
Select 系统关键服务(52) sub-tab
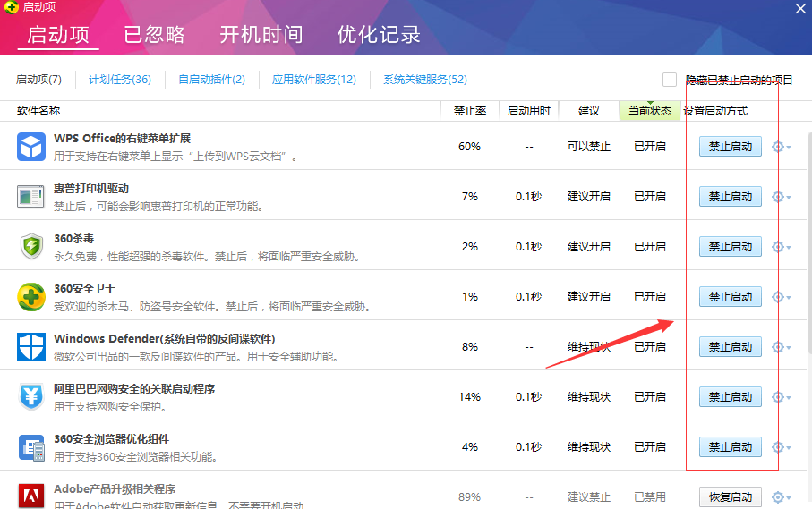[425, 80]
